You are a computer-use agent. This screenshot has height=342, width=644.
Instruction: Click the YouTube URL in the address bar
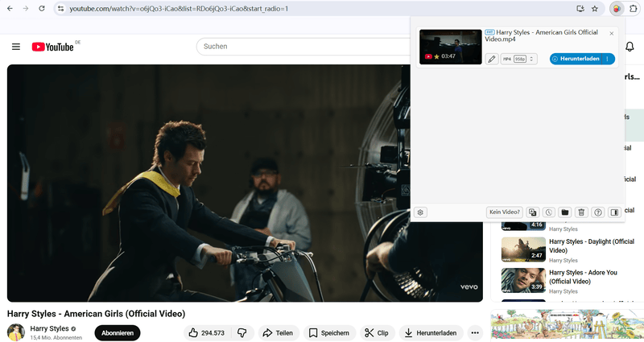click(179, 9)
